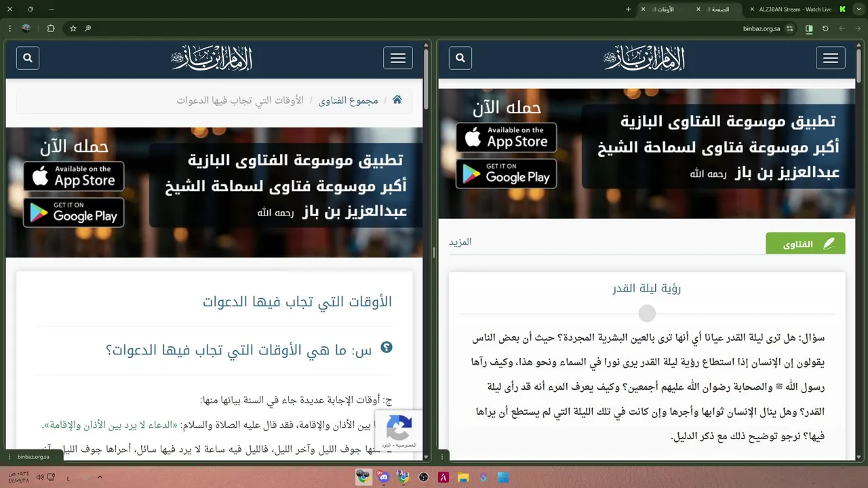This screenshot has width=868, height=488.
Task: Click breadcrumb text الأوقات التي تجاب فيها الدعوات
Action: point(240,100)
